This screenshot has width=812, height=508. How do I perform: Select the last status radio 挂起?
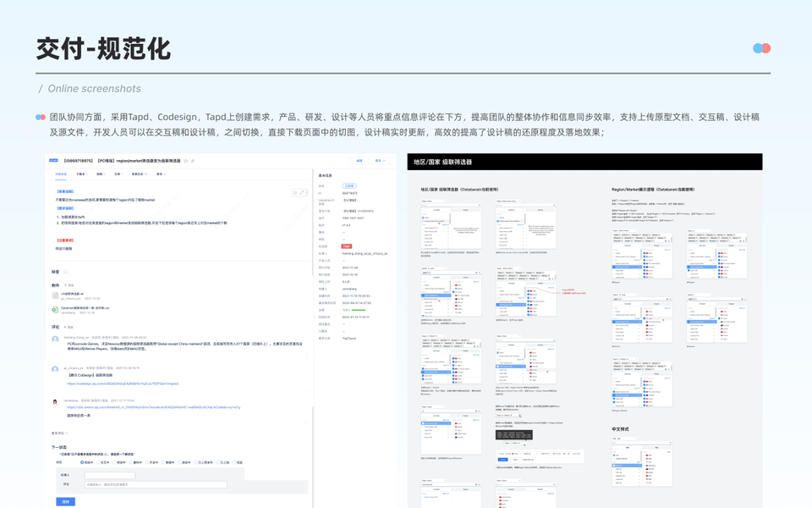click(234, 462)
